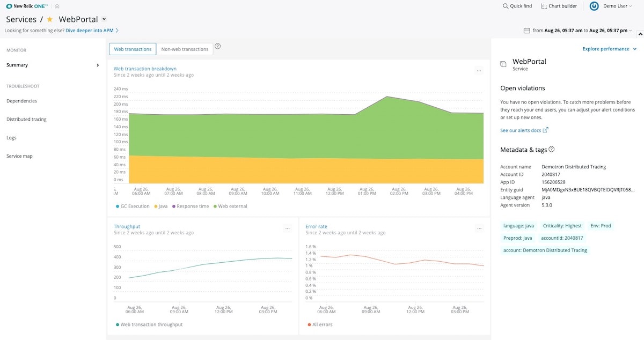
Task: Switch to Non-web transactions tab
Action: pos(185,49)
